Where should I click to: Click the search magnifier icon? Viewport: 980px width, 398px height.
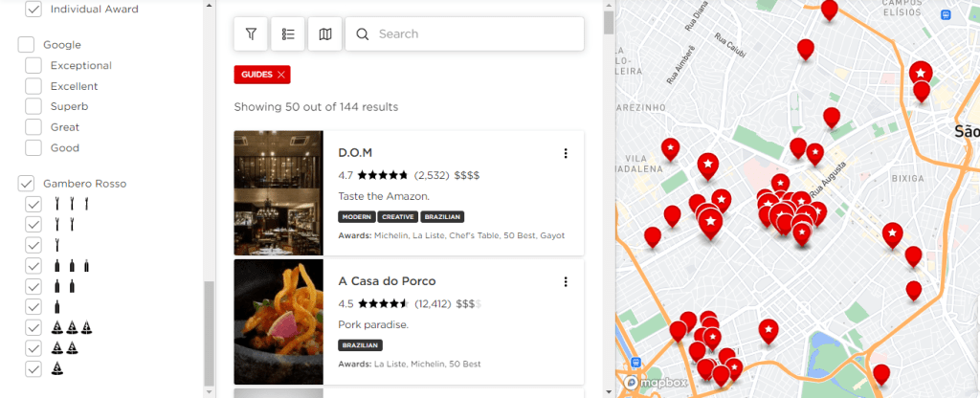[363, 33]
